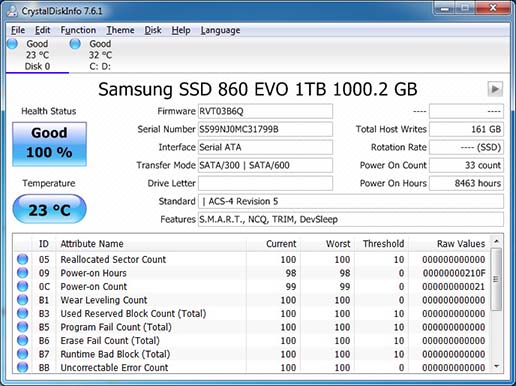Click the Firmware field RVT03B6Q
Viewport: 516px width, 386px height.
coord(265,111)
